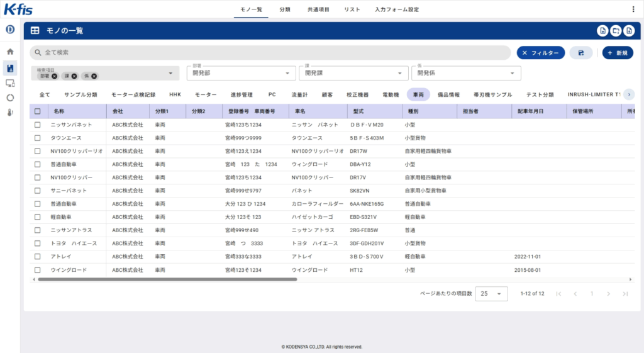The width and height of the screenshot is (644, 353).
Task: Open the リスト top menu
Action: click(x=352, y=9)
